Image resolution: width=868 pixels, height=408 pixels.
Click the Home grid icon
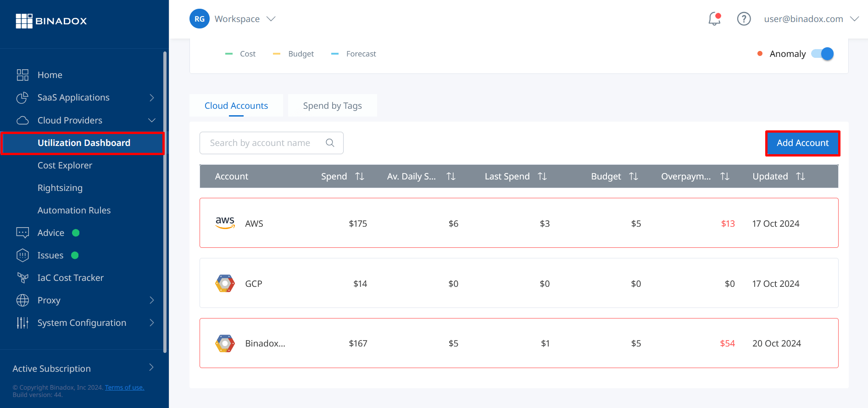tap(22, 75)
